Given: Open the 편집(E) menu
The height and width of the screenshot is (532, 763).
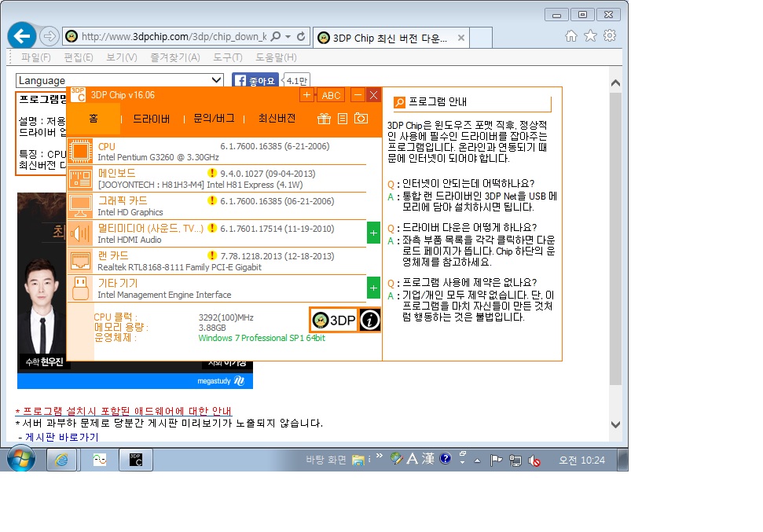Looking at the screenshot, I should tap(79, 57).
